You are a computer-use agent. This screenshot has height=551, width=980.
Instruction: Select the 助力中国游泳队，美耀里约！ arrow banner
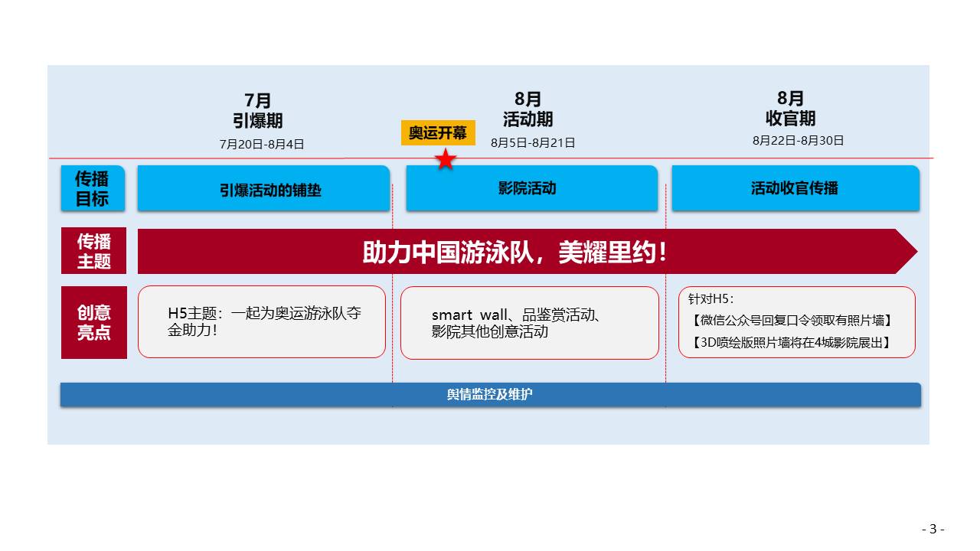pyautogui.click(x=528, y=251)
